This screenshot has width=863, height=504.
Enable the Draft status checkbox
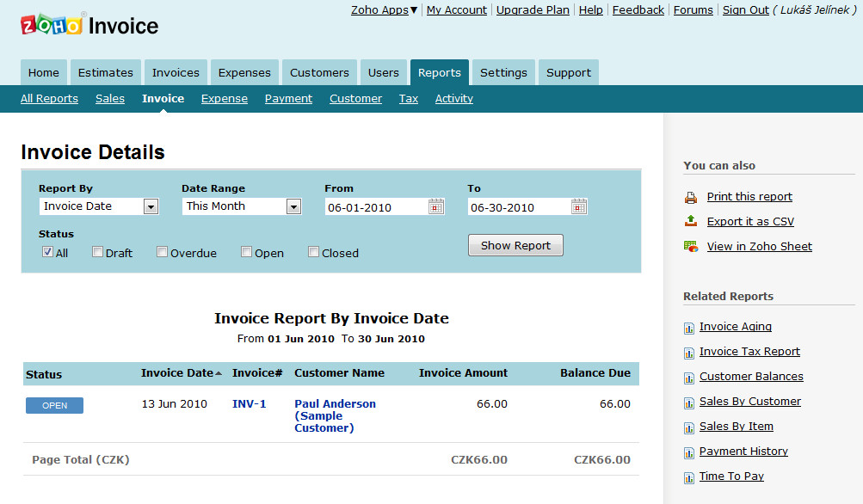pyautogui.click(x=97, y=252)
